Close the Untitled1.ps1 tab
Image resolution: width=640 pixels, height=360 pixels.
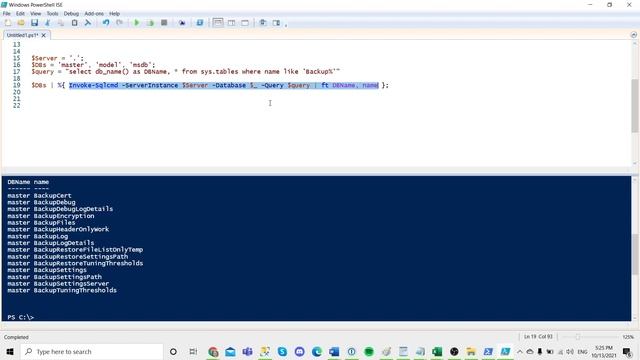pos(44,36)
